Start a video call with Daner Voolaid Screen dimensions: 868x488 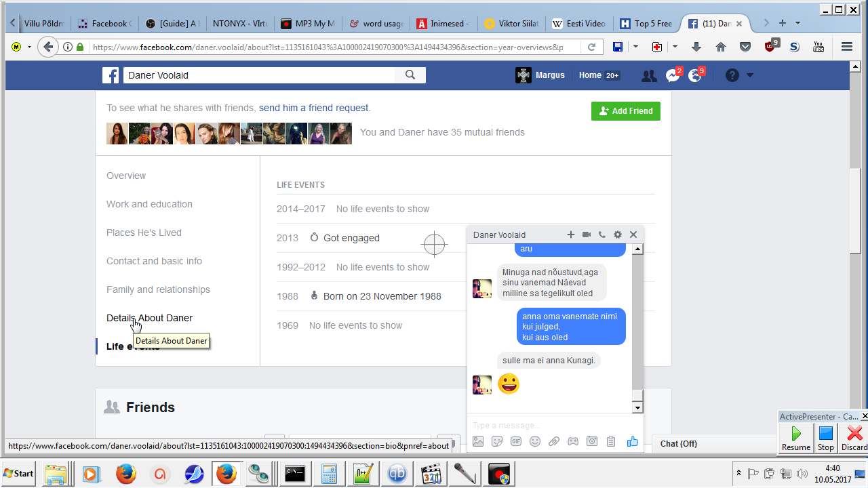[587, 235]
